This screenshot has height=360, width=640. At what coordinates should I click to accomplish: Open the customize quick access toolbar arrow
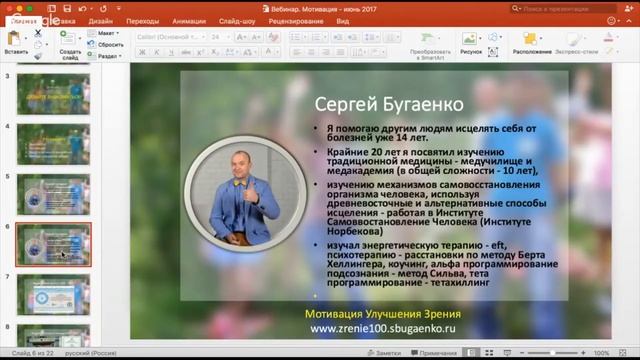[x=119, y=9]
